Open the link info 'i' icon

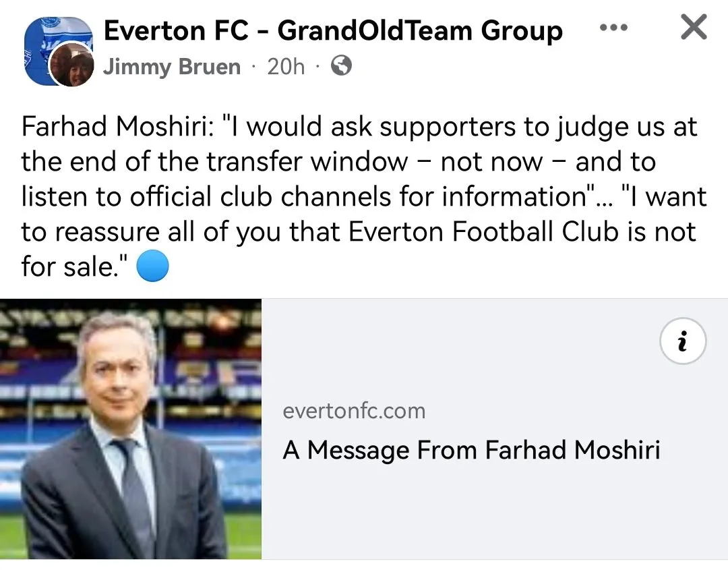point(683,342)
